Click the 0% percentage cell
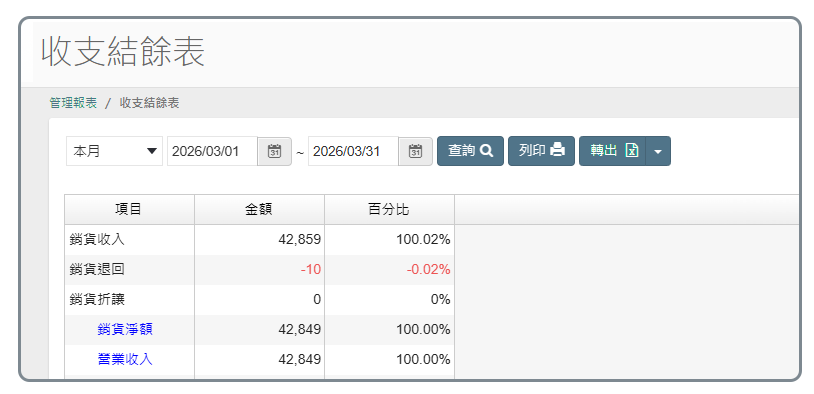Viewport: 814px width, 394px height. point(389,300)
